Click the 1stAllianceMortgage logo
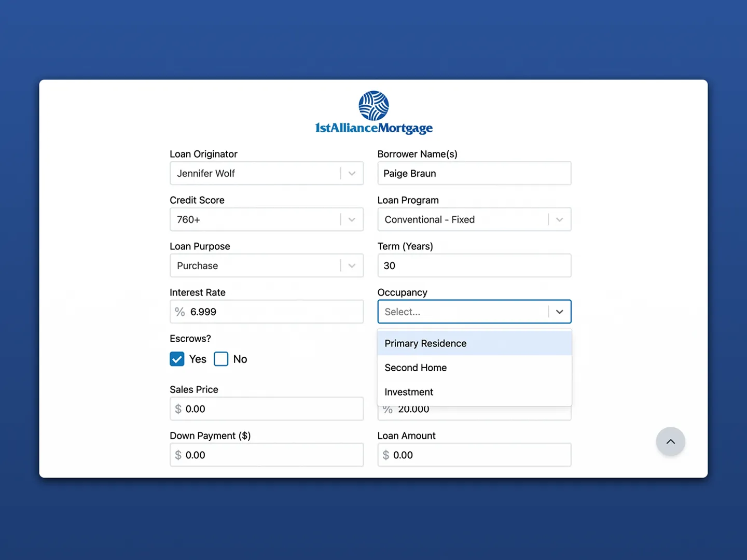This screenshot has height=560, width=747. (374, 113)
